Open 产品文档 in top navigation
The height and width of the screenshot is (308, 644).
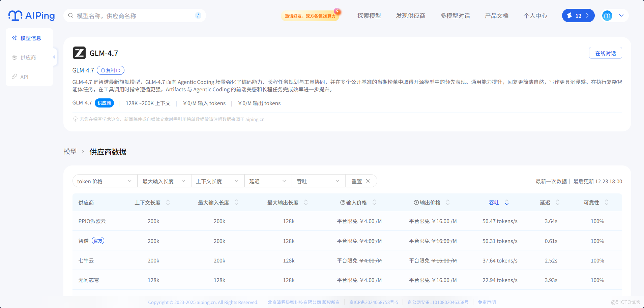click(497, 16)
